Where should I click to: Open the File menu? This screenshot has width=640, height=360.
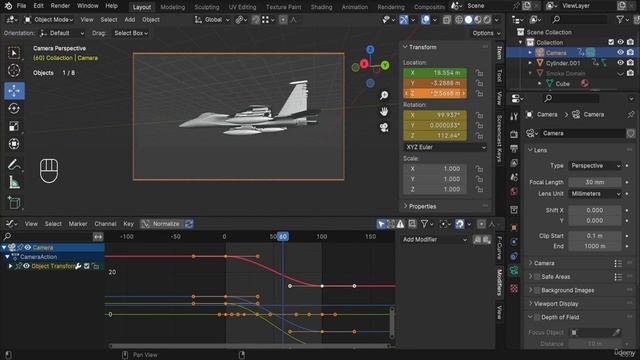pos(21,6)
